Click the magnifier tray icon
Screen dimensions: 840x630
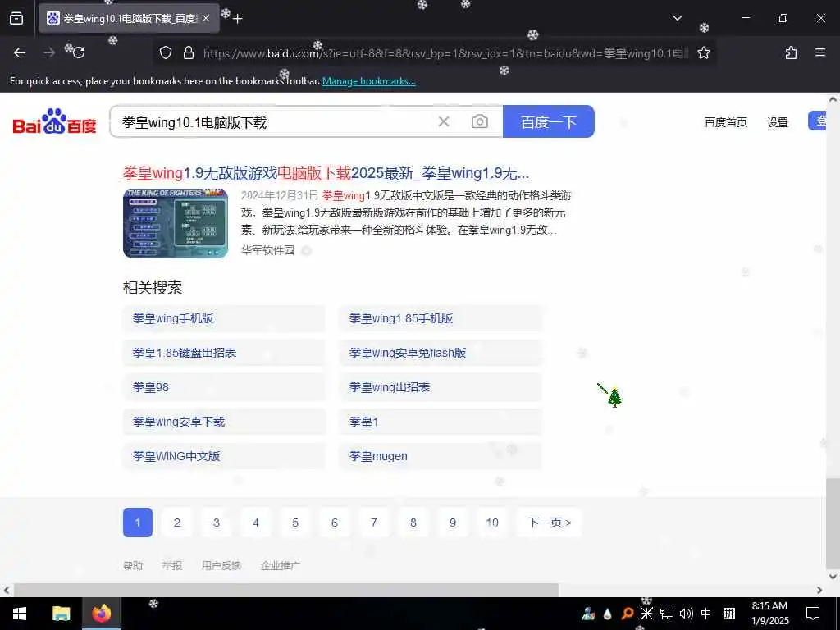628,614
